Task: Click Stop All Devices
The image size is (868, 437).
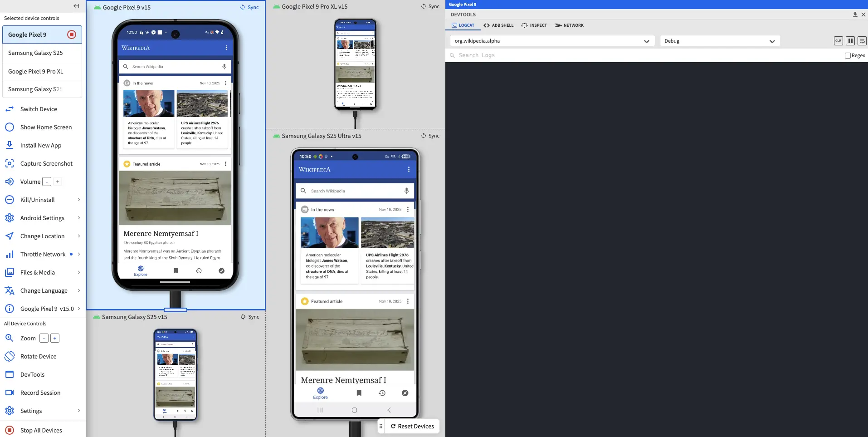Action: (41, 430)
